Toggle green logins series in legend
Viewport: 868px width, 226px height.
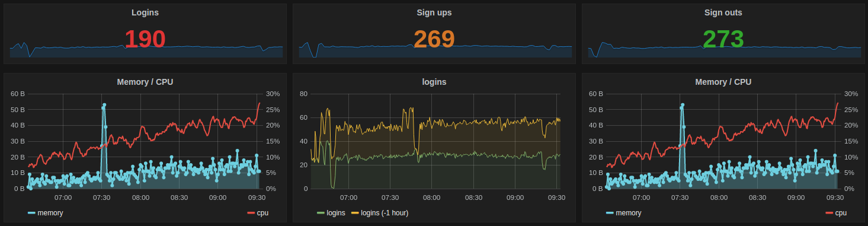tap(332, 212)
